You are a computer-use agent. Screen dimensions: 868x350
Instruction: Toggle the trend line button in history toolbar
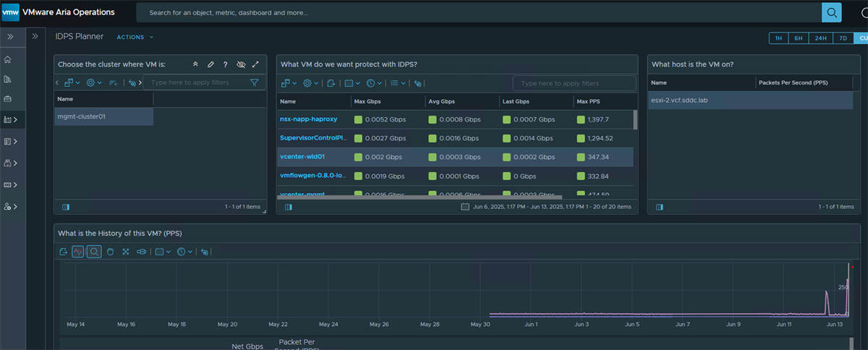pos(77,252)
